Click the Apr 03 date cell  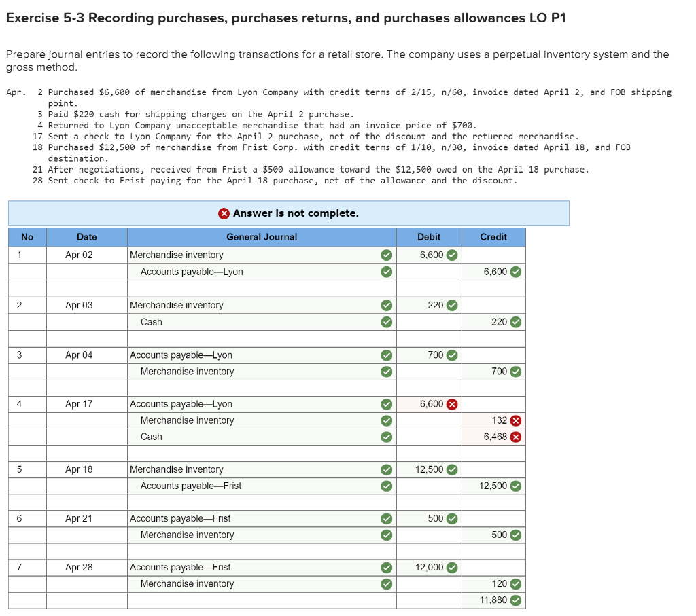click(x=87, y=306)
